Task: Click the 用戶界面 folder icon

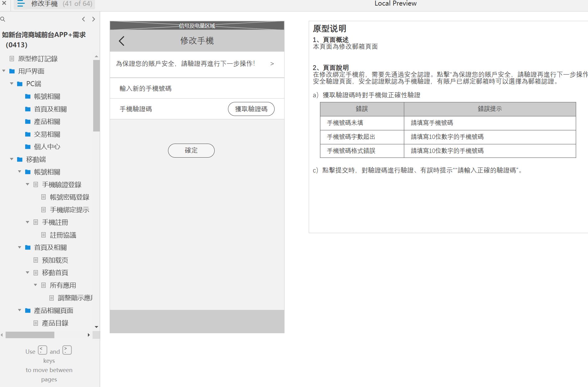Action: pyautogui.click(x=12, y=71)
